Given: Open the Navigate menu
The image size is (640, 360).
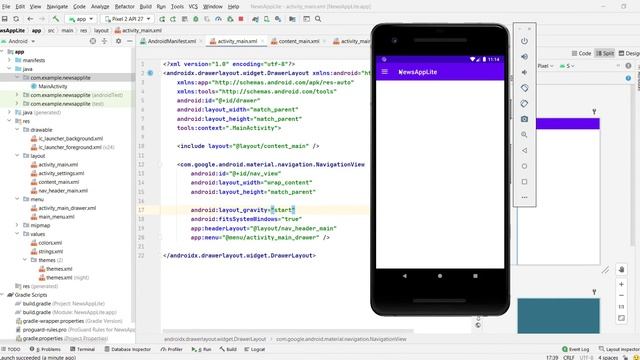Looking at the screenshot, I should coord(57,7).
